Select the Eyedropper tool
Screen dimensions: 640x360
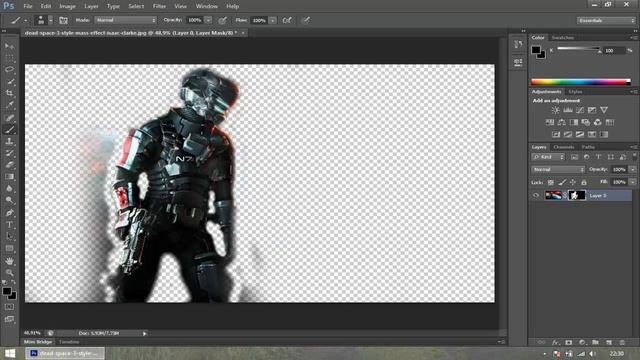(x=9, y=105)
